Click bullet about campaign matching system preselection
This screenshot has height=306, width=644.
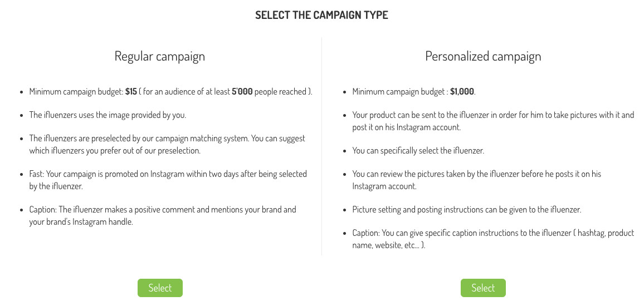(x=167, y=145)
